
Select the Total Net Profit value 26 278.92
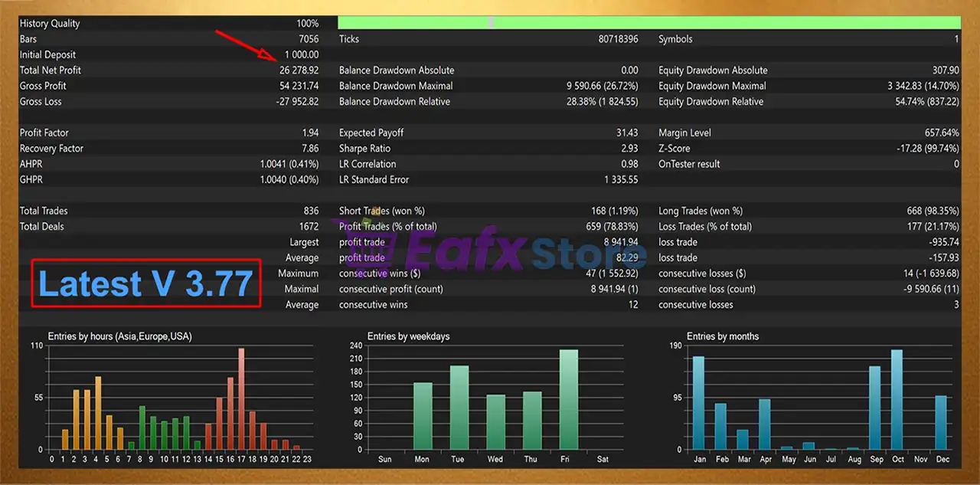(x=299, y=70)
